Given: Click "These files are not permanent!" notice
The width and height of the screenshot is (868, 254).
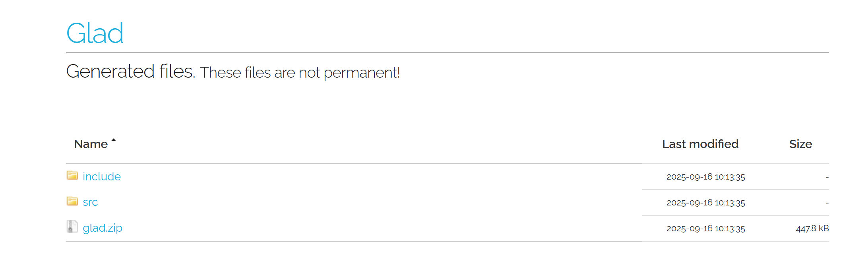Looking at the screenshot, I should pyautogui.click(x=300, y=73).
